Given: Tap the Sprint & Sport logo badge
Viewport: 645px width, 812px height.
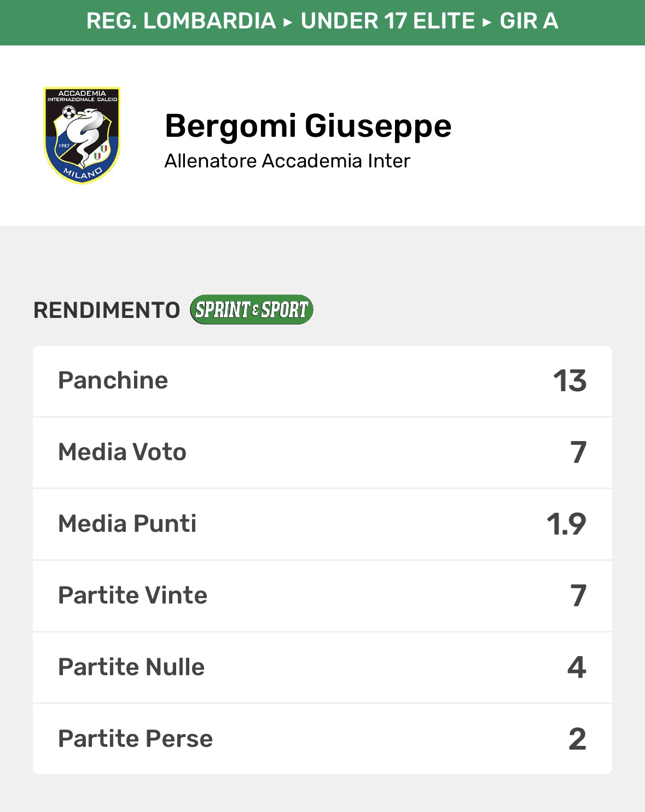Looking at the screenshot, I should tap(252, 310).
